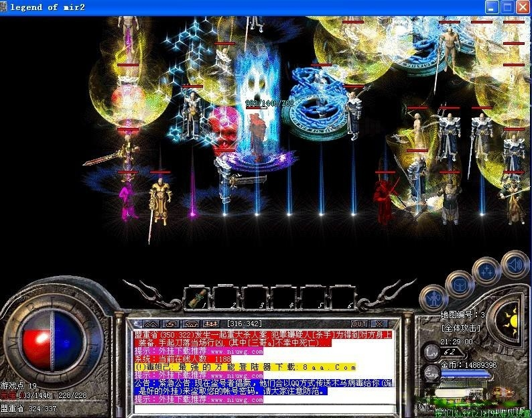The image size is (532, 418).
Task: Click the 21:29:00 game clock
Action: [456, 342]
